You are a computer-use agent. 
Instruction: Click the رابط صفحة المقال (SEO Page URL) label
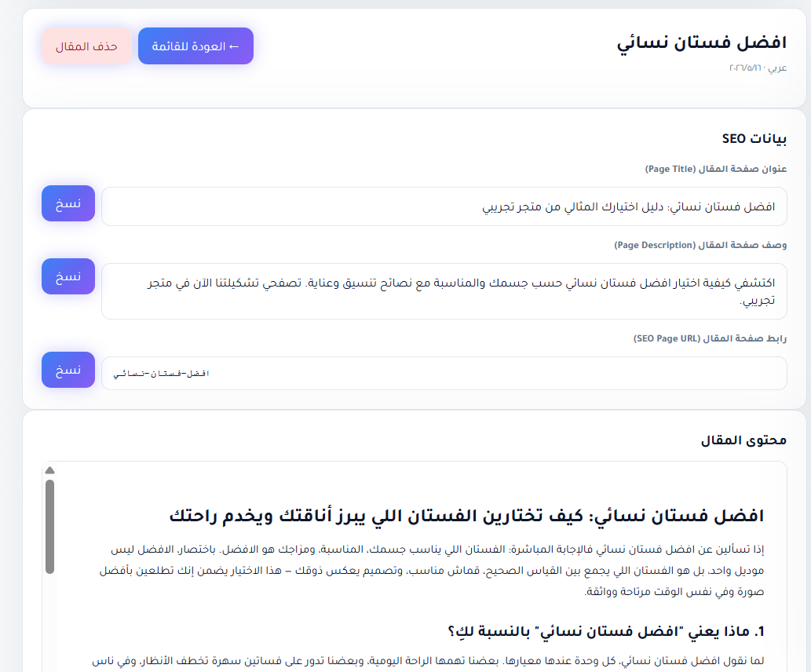[710, 338]
